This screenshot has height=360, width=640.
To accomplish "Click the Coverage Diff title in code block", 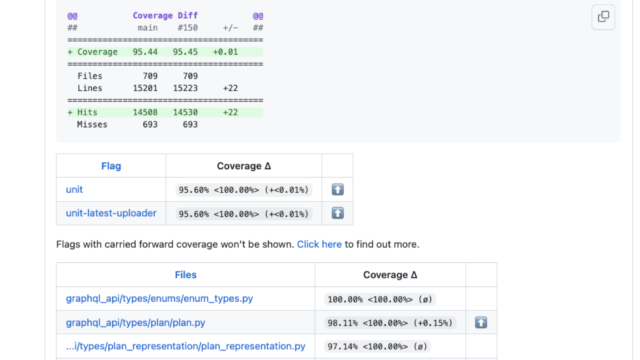I will [x=165, y=16].
